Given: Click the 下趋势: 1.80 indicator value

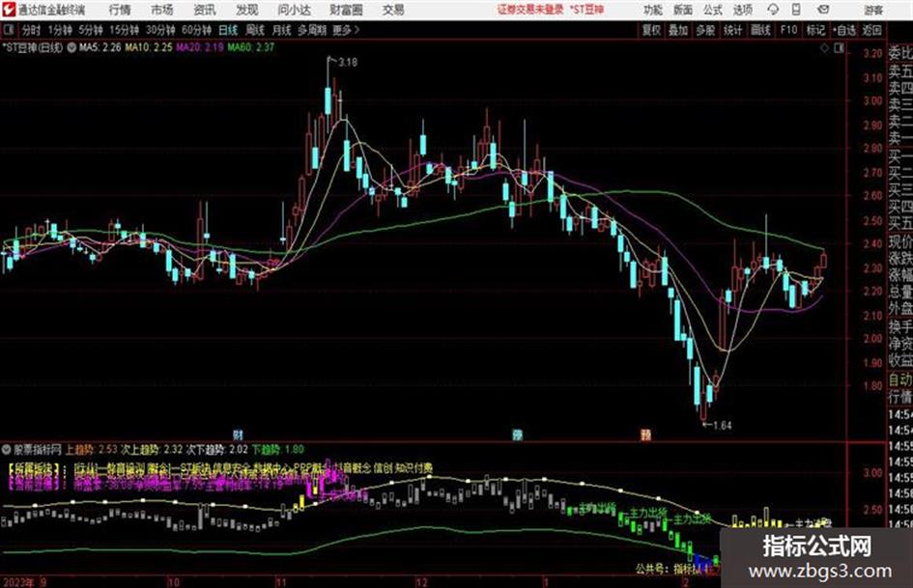Looking at the screenshot, I should tap(277, 449).
